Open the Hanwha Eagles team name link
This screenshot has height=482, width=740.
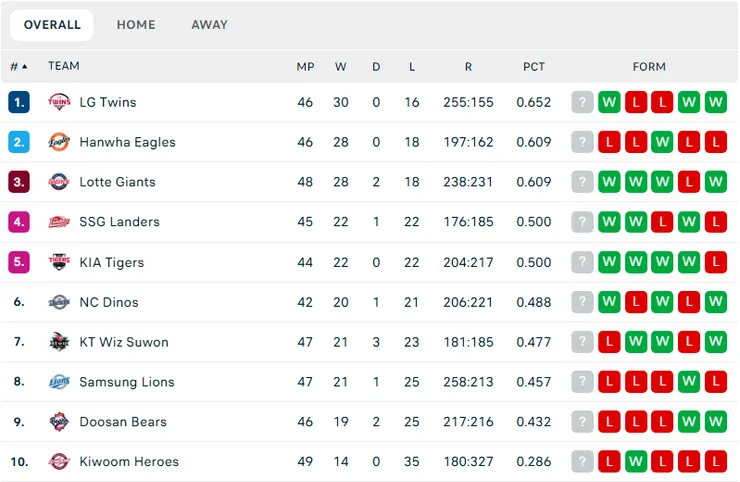(127, 142)
